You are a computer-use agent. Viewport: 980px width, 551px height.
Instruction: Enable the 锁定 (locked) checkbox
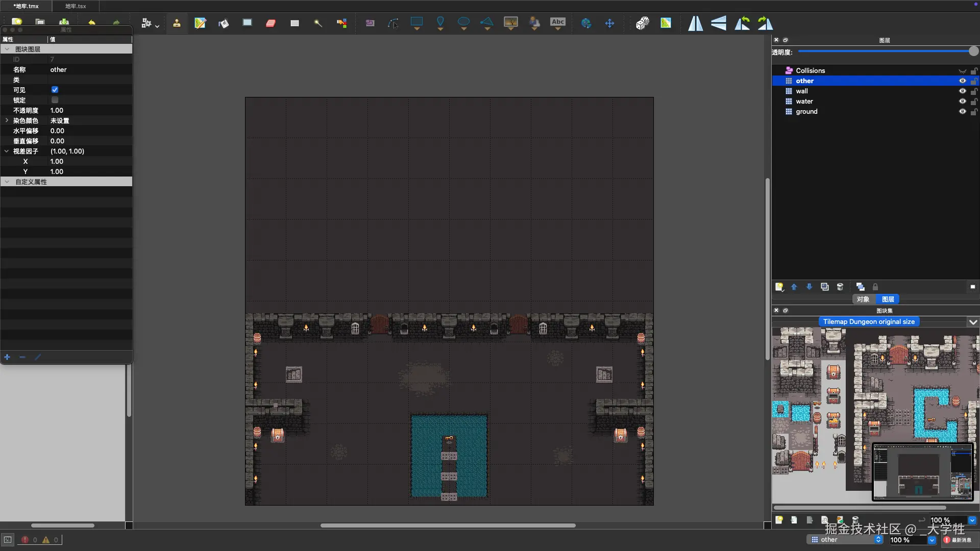coord(55,100)
